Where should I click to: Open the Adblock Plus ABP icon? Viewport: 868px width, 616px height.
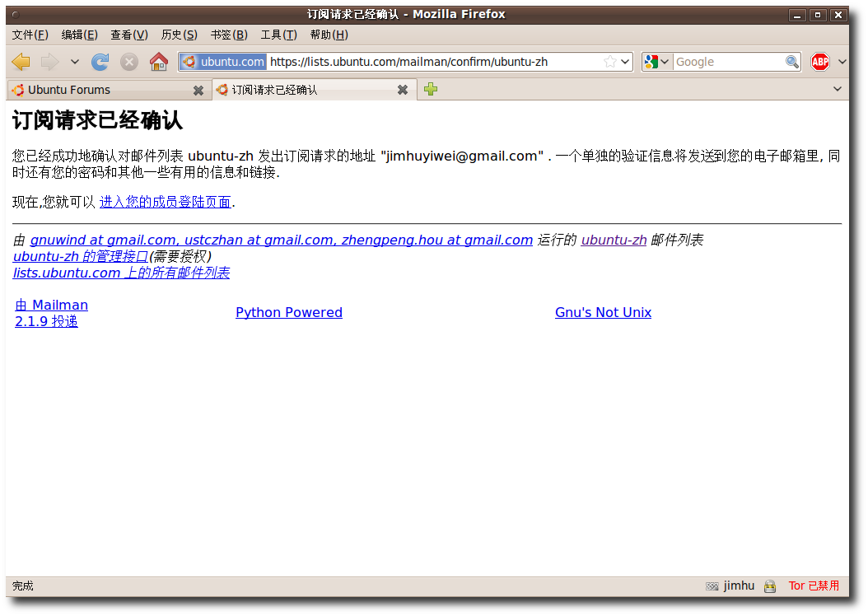pos(820,62)
